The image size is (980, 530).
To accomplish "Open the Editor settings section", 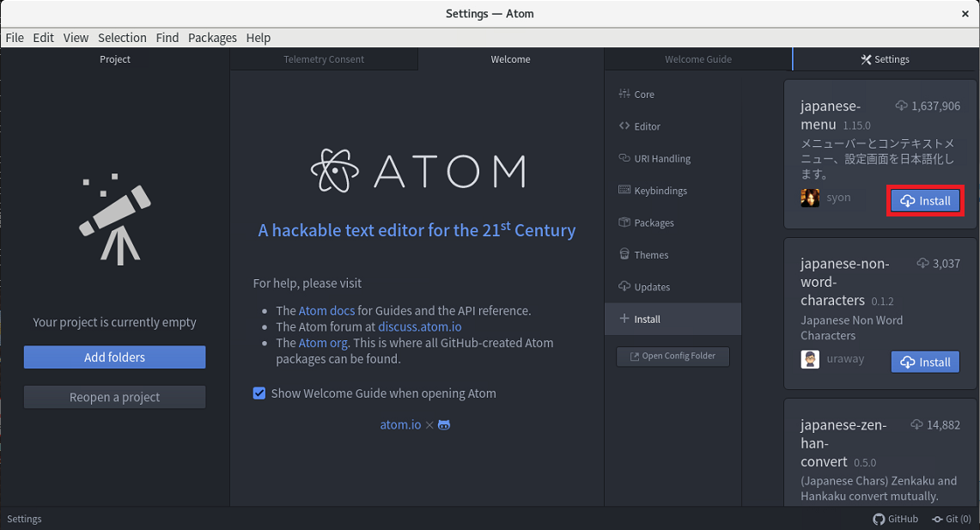I will 647,126.
